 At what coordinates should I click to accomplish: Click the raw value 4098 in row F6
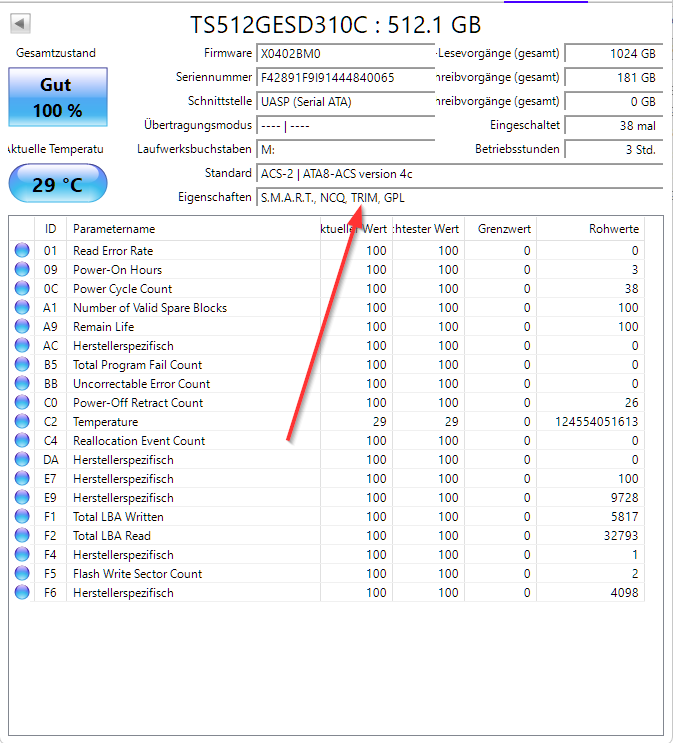coord(625,592)
